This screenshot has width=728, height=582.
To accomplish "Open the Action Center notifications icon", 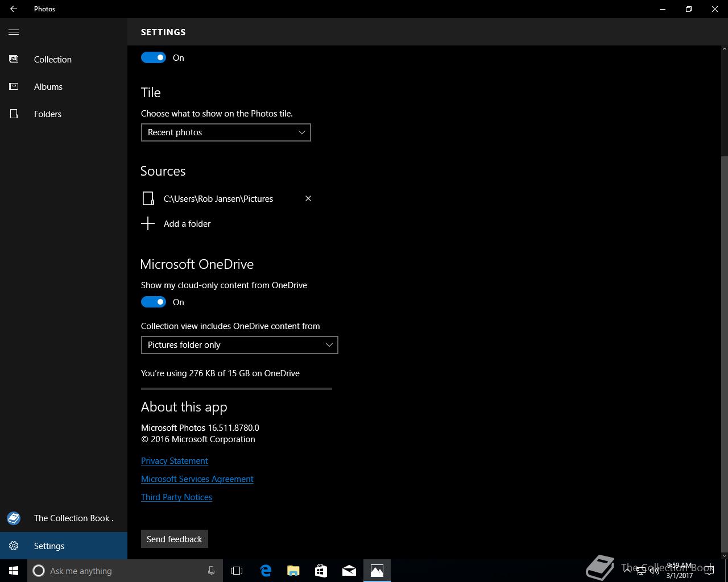I will pyautogui.click(x=709, y=571).
